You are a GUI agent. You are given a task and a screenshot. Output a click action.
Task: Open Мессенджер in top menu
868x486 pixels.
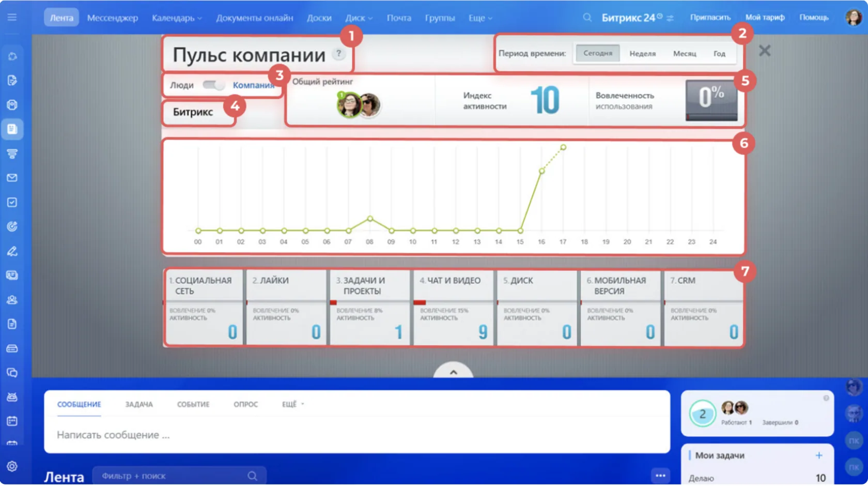[113, 18]
